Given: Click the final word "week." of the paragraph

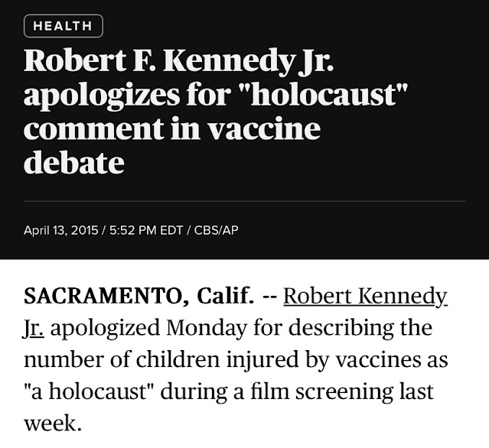Looking at the screenshot, I should 53,424.
